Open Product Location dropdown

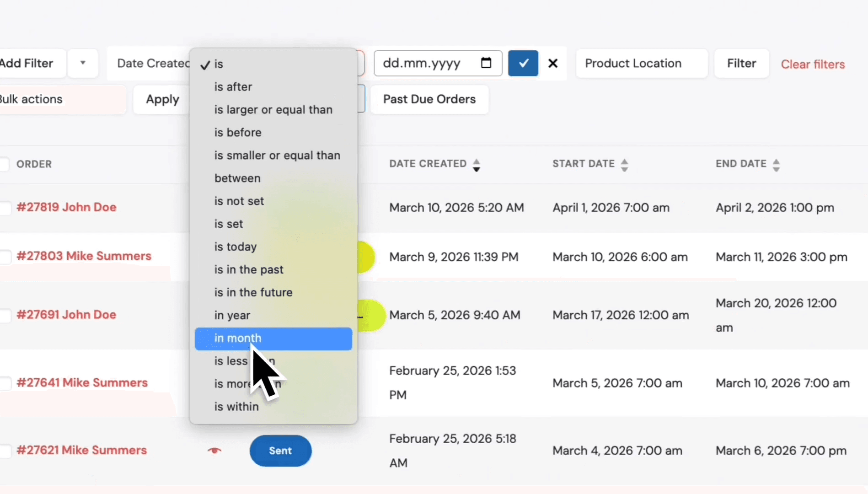click(x=642, y=63)
